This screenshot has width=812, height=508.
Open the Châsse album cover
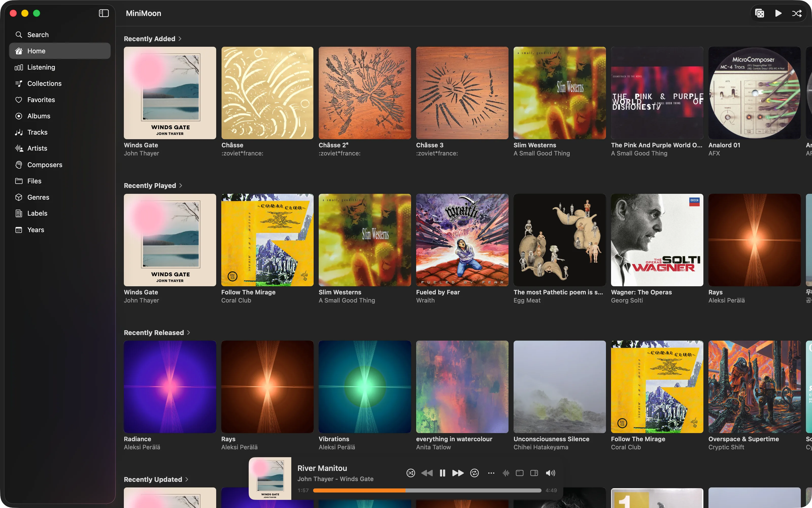[267, 93]
